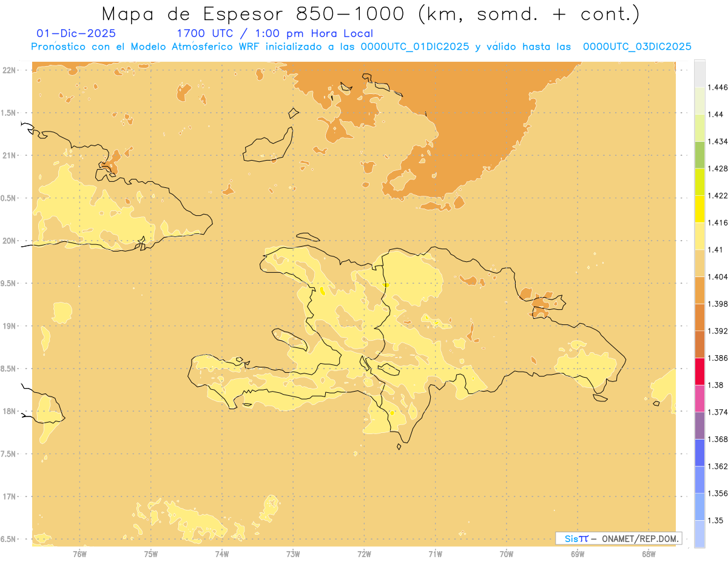Click the '75W' longitude label
This screenshot has height=562, width=728.
pyautogui.click(x=151, y=554)
